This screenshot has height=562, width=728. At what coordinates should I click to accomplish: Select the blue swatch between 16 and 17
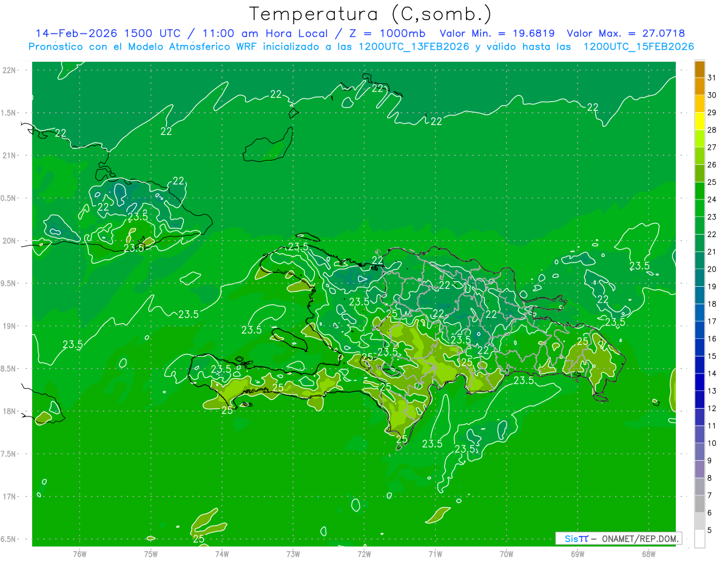coord(699,330)
